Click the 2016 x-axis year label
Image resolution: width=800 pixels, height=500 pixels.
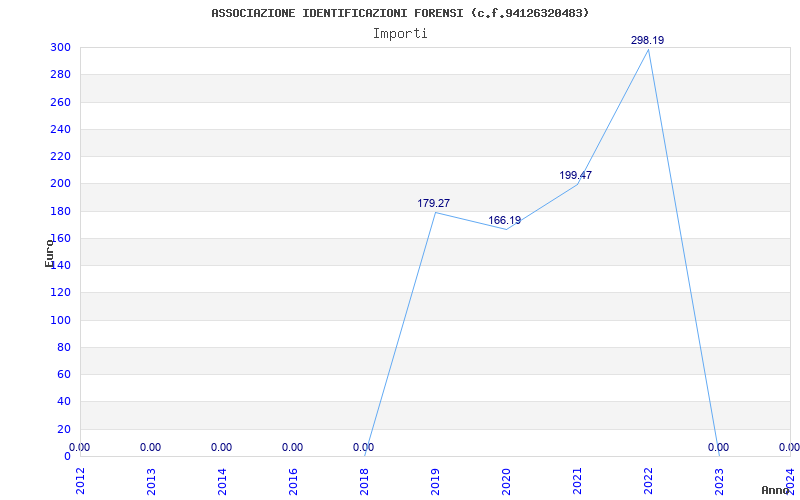[x=293, y=481]
